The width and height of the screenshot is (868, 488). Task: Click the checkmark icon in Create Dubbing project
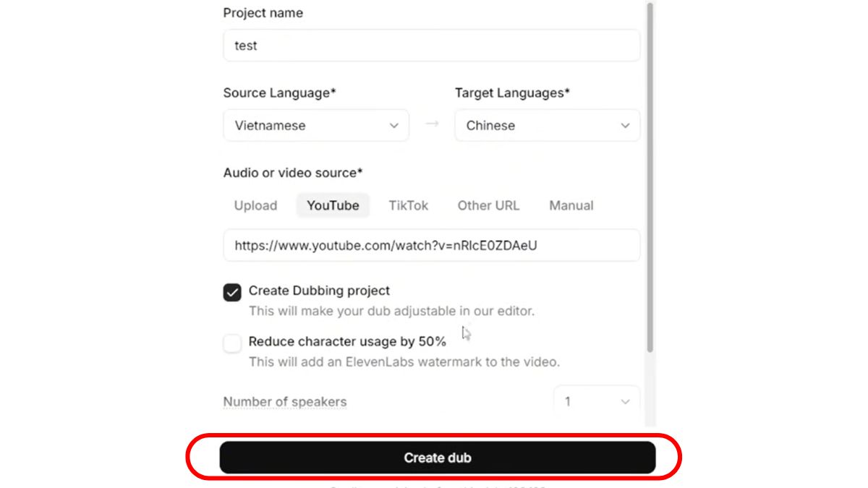point(231,291)
